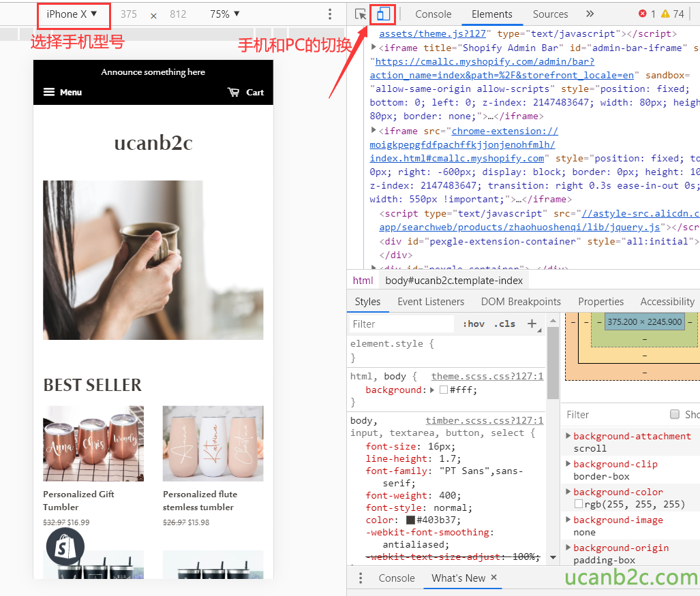Viewport: 700px width, 596px height.
Task: Add new style rule plus icon
Action: (532, 324)
